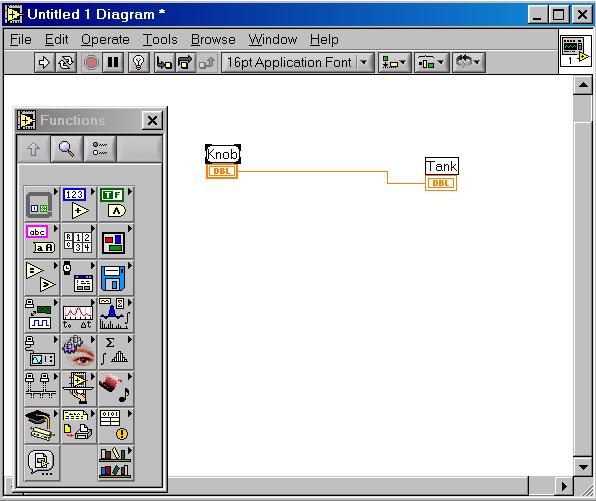Open the 16pt Application Font dropdown
Viewport: 596px width, 501px height.
(298, 62)
